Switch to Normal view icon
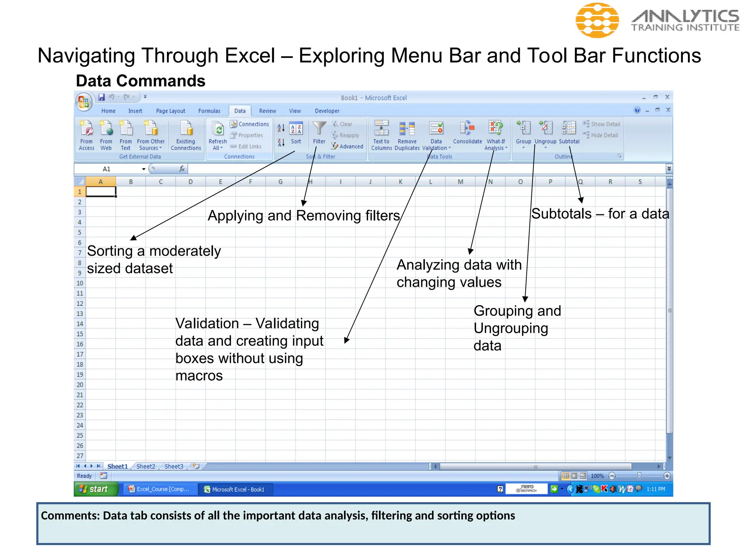This screenshot has height=560, width=747. [x=565, y=476]
